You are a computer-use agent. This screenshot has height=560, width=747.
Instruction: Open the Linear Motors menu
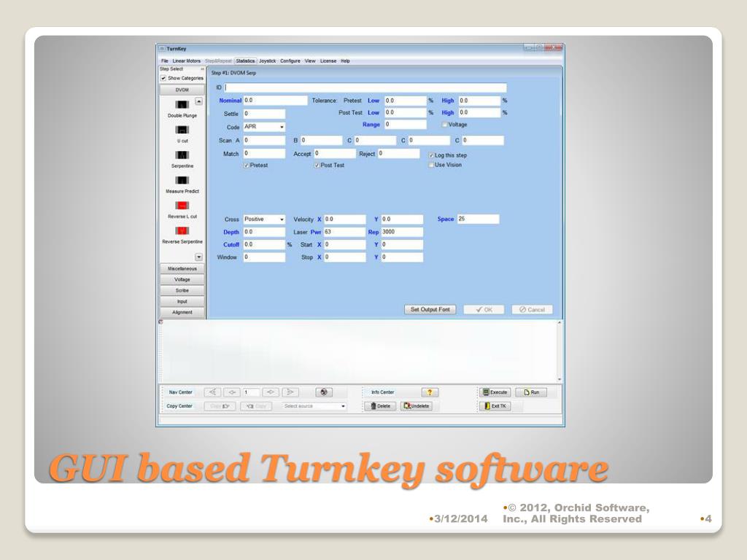187,61
